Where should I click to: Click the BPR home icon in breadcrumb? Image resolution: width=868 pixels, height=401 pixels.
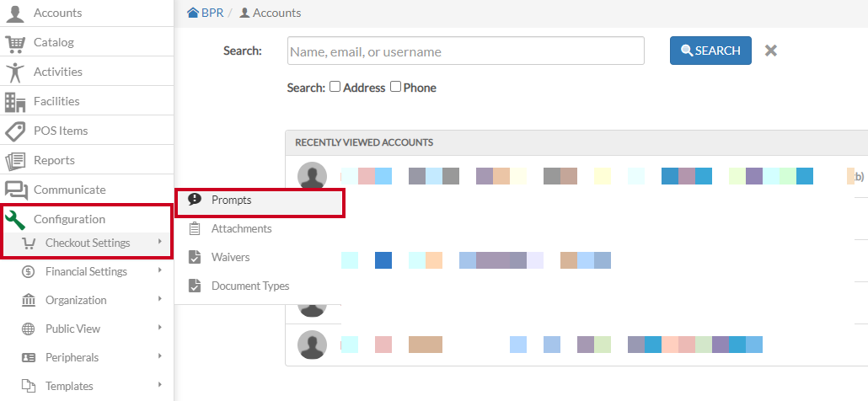coord(193,12)
